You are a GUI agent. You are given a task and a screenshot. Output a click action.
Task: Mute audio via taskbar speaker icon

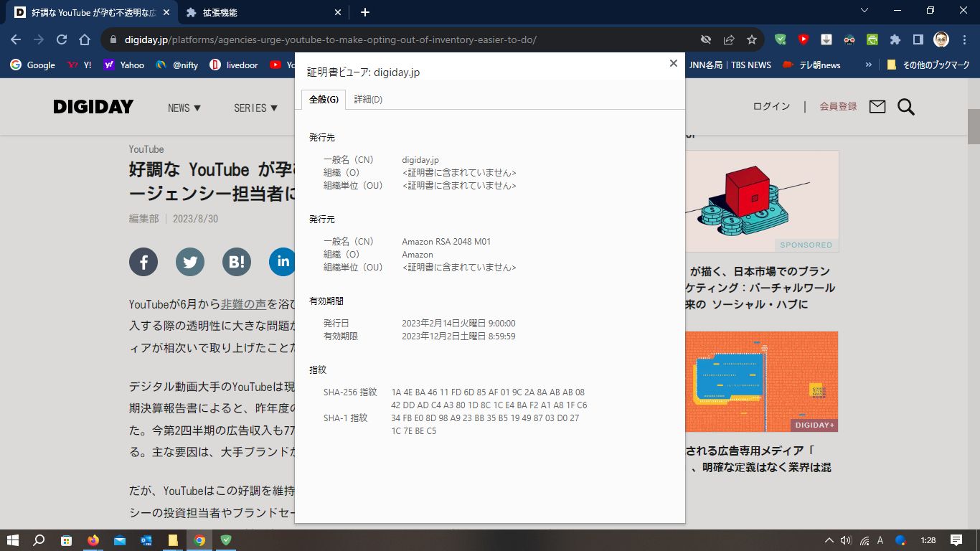pyautogui.click(x=844, y=541)
